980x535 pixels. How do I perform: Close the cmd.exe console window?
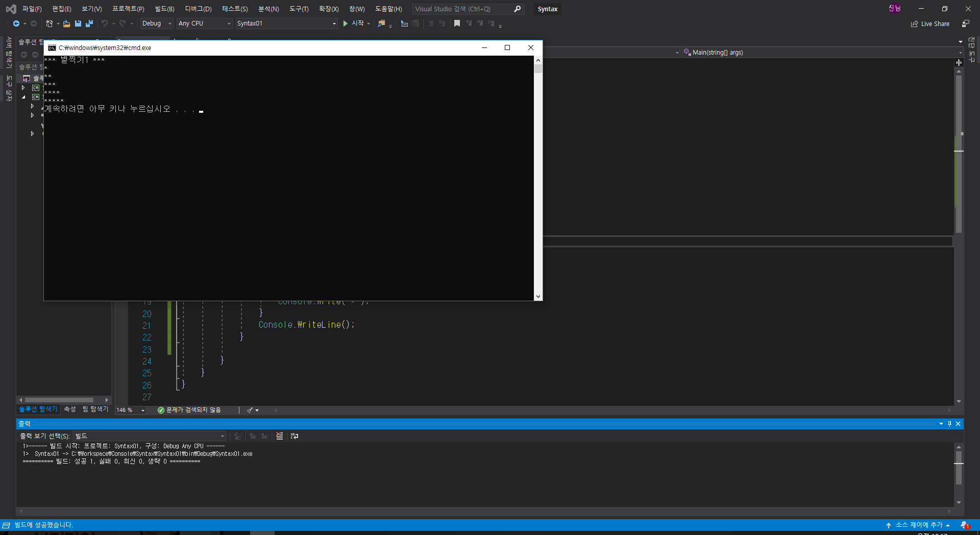(531, 47)
